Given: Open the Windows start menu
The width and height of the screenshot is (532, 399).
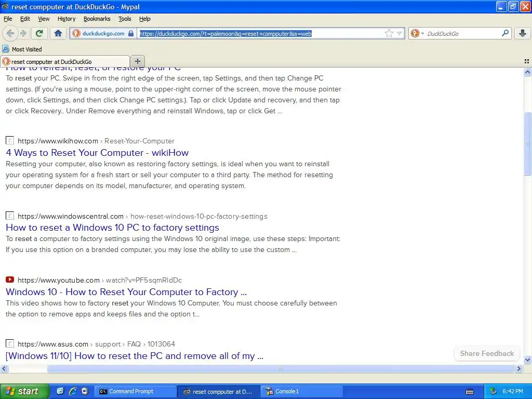Looking at the screenshot, I should [x=24, y=391].
